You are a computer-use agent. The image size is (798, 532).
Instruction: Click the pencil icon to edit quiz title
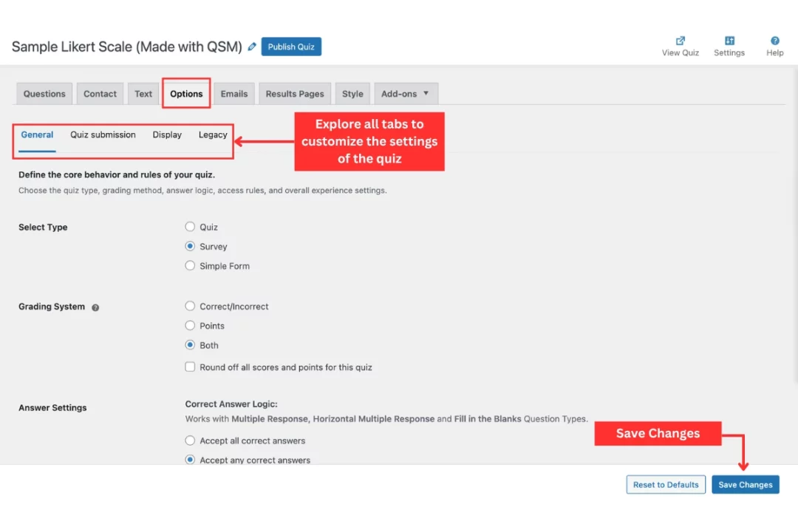[x=252, y=46]
